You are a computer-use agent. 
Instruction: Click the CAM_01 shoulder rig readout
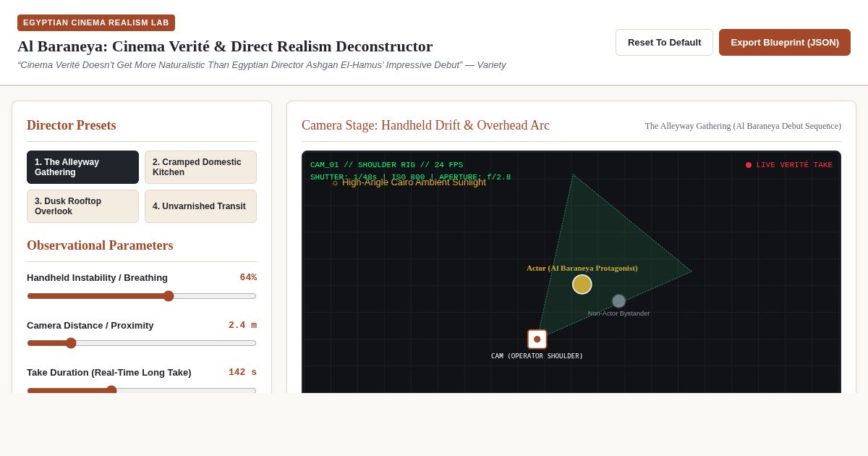click(x=386, y=165)
